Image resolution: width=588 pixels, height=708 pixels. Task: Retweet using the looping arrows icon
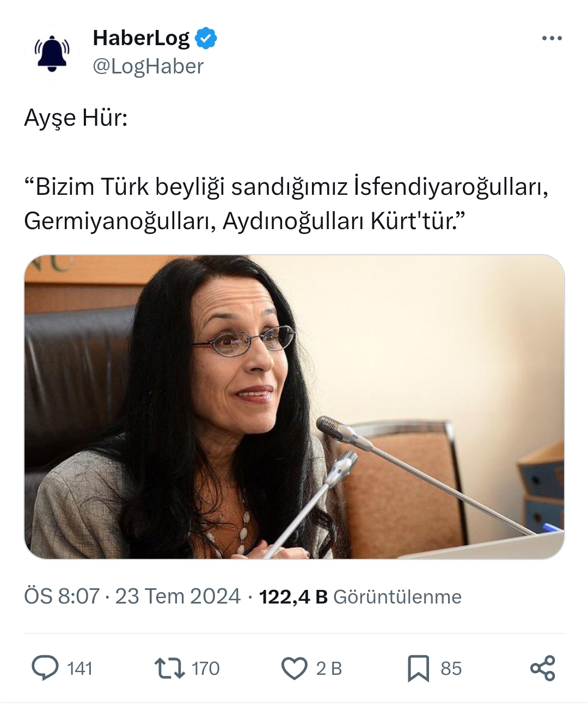tap(170, 668)
